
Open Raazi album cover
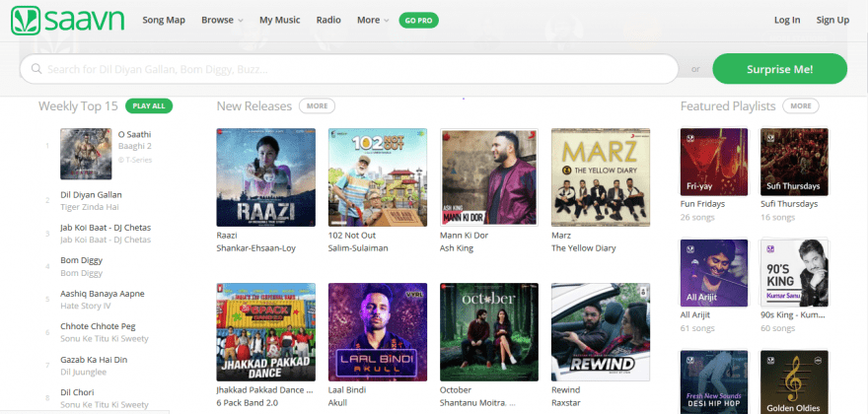pyautogui.click(x=265, y=177)
